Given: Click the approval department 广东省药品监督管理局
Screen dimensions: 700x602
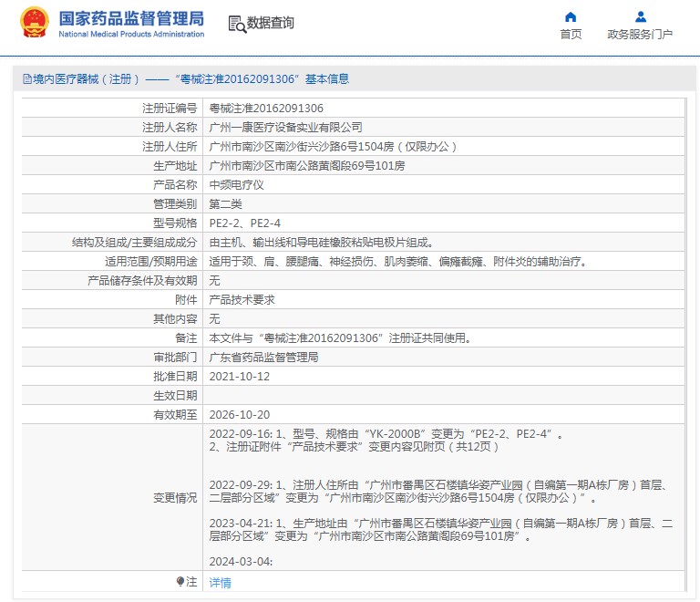Looking at the screenshot, I should coord(263,358).
